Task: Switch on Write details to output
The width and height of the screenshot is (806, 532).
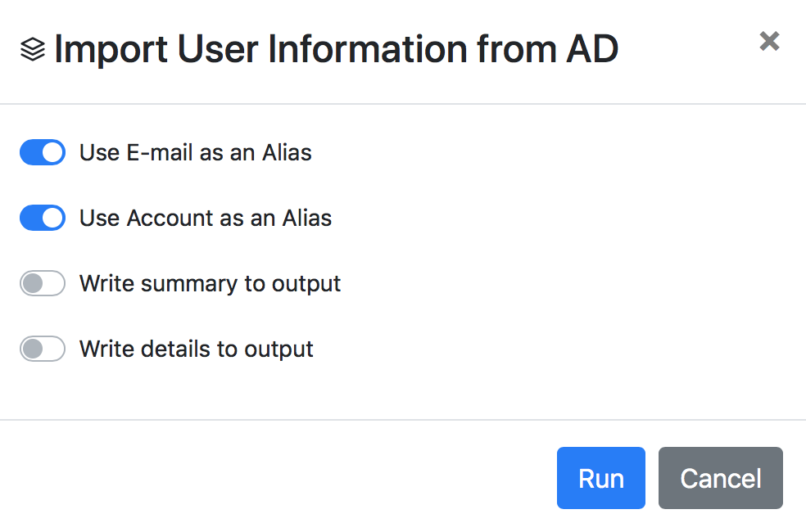Action: click(x=43, y=349)
